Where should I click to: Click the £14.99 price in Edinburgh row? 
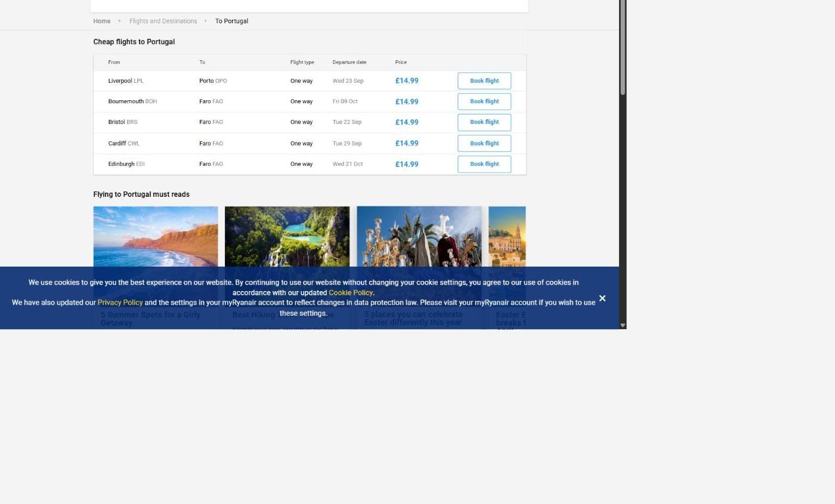407,164
